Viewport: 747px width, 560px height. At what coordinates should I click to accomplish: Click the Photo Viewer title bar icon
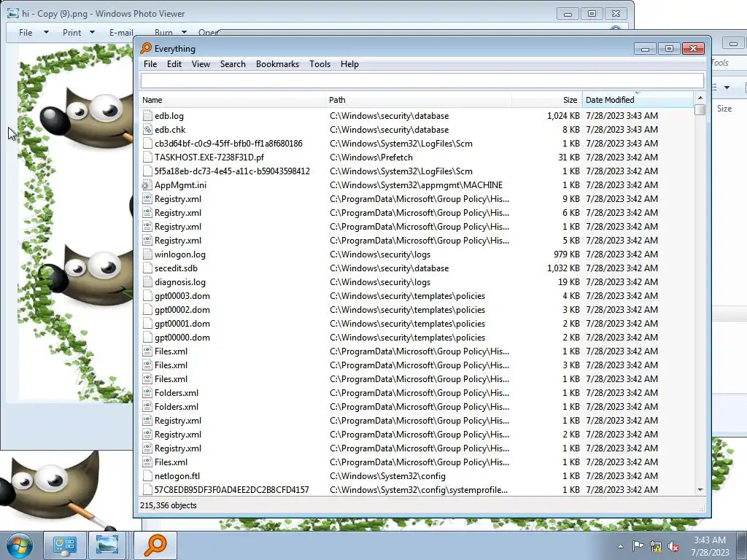tap(13, 13)
